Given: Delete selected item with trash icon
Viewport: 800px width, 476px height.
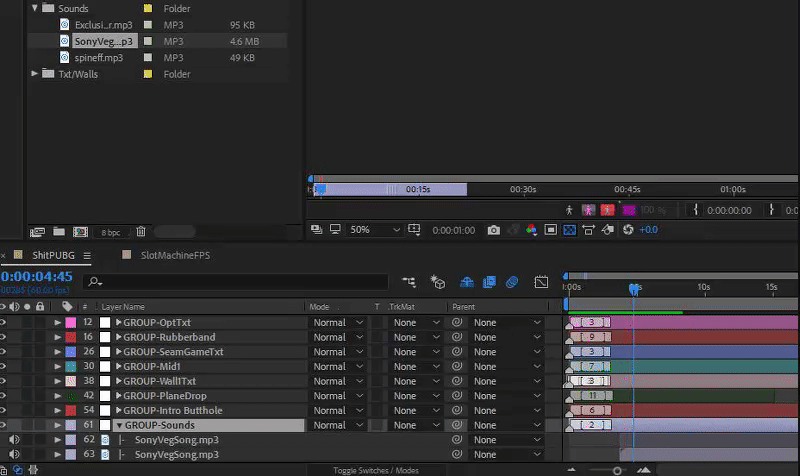Looking at the screenshot, I should [x=141, y=232].
